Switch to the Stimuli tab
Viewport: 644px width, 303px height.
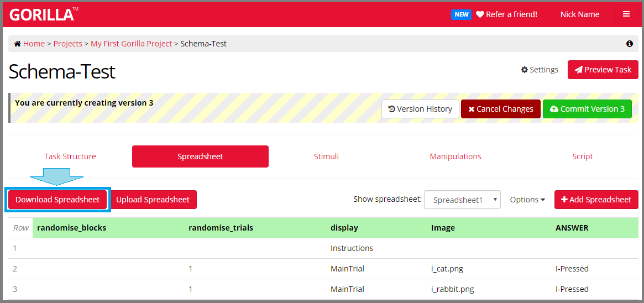point(326,156)
